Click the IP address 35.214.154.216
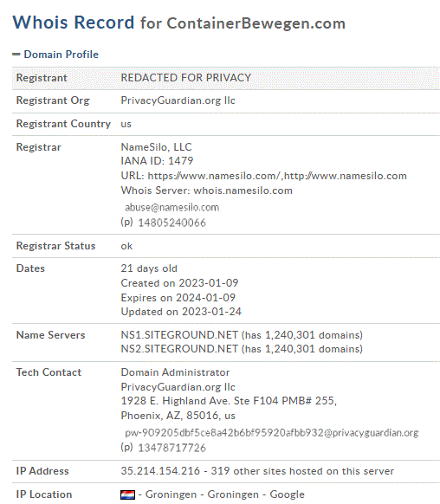Viewport: 440px width, 504px height. tap(160, 471)
